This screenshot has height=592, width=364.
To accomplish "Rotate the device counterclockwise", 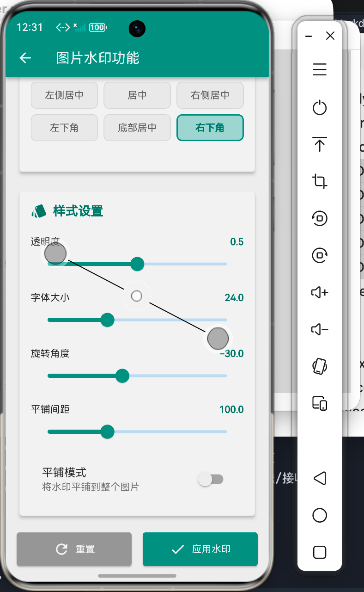I will pyautogui.click(x=320, y=218).
